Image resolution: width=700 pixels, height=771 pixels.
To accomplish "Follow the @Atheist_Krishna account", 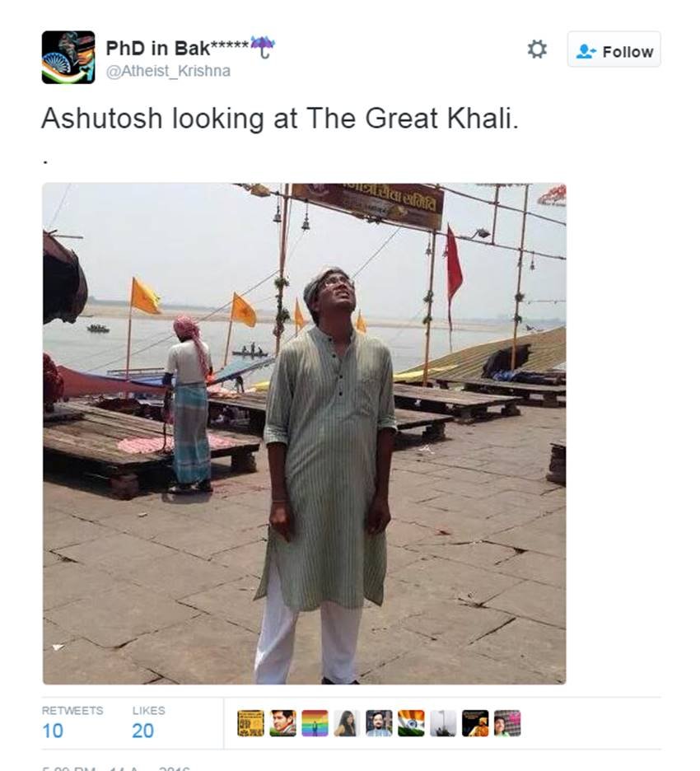I will coord(614,49).
